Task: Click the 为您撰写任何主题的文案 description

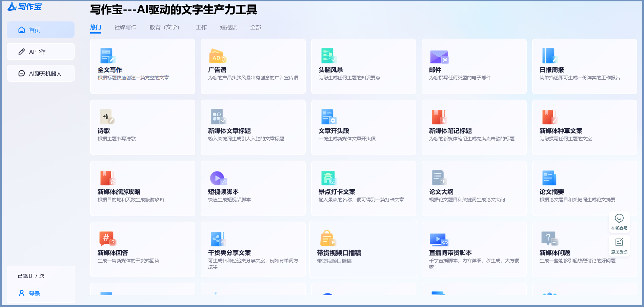Action: [566, 139]
